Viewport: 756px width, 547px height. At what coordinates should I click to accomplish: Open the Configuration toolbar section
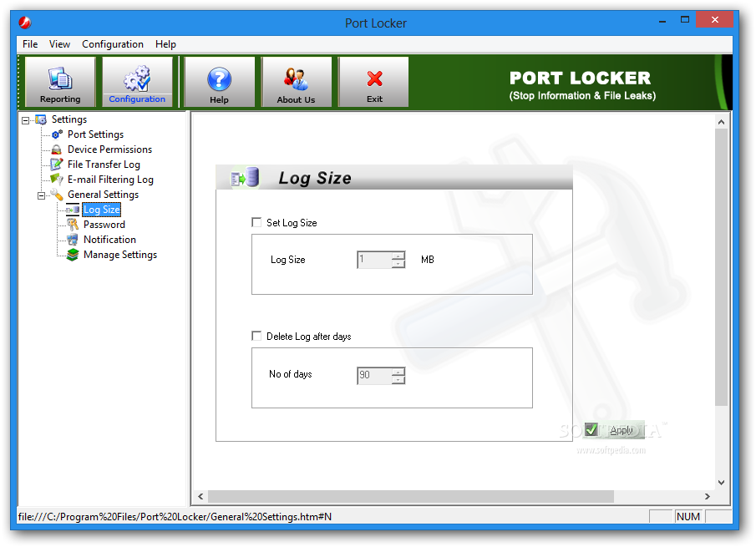click(x=137, y=82)
